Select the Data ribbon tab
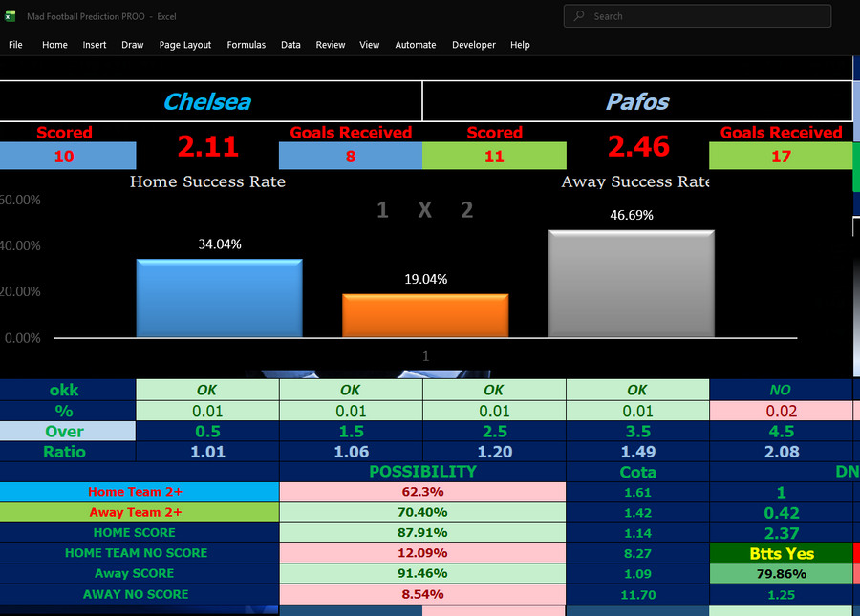860x616 pixels. coord(290,44)
